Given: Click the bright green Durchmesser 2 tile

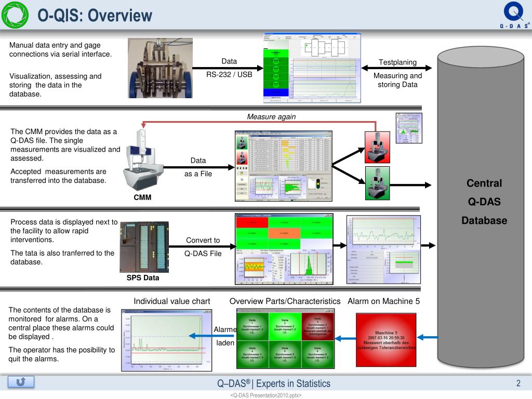Looking at the screenshot, I should [x=285, y=326].
